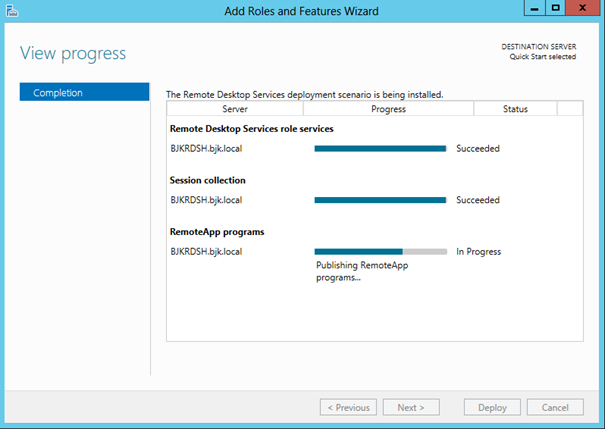Click the DESTINATION SERVER label
The image size is (605, 429).
point(539,47)
